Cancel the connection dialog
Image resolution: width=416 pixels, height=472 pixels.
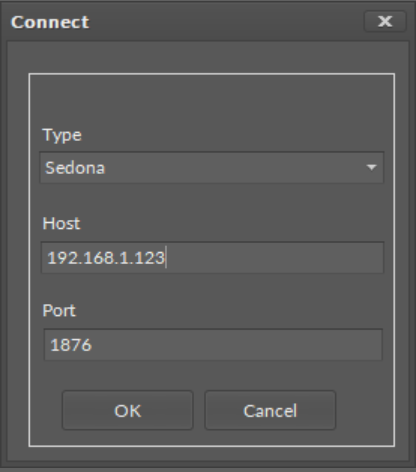click(x=270, y=410)
